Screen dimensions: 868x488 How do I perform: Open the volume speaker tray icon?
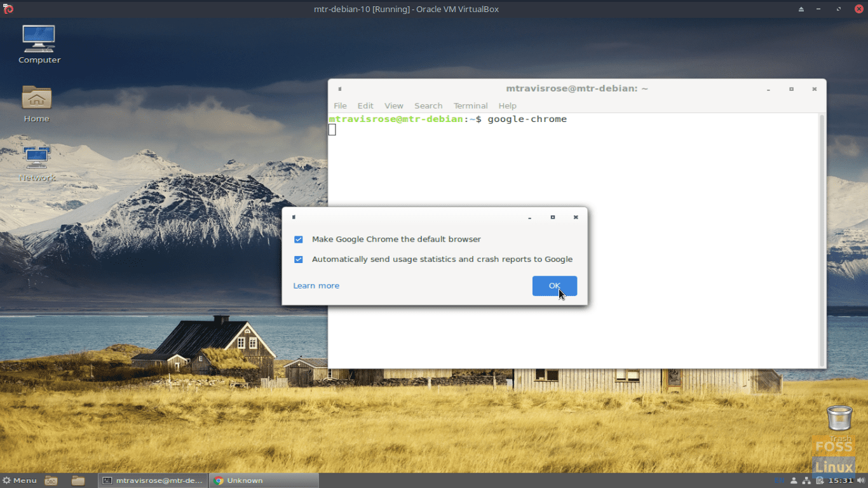(x=861, y=480)
